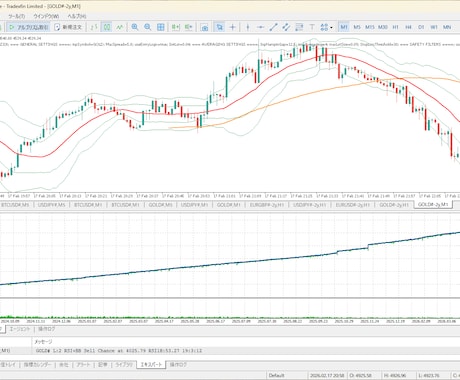Tile chart windows with grid icon
The image size is (460, 380).
pyautogui.click(x=161, y=27)
